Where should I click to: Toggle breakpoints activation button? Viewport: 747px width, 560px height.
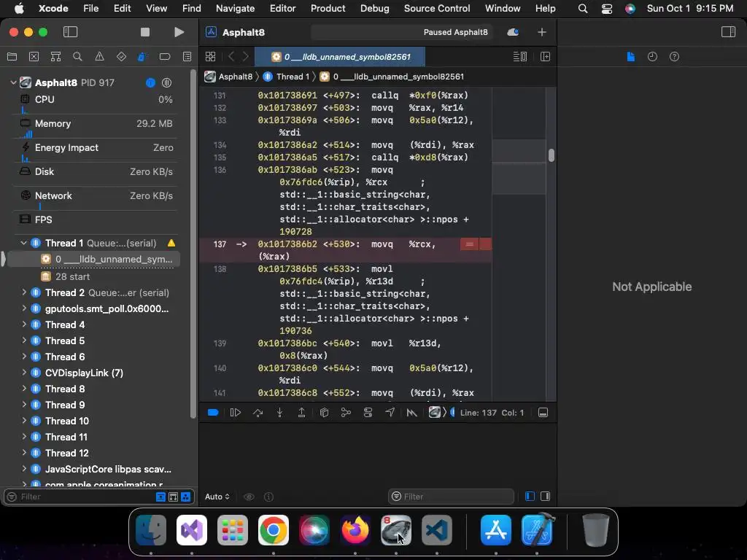point(213,413)
